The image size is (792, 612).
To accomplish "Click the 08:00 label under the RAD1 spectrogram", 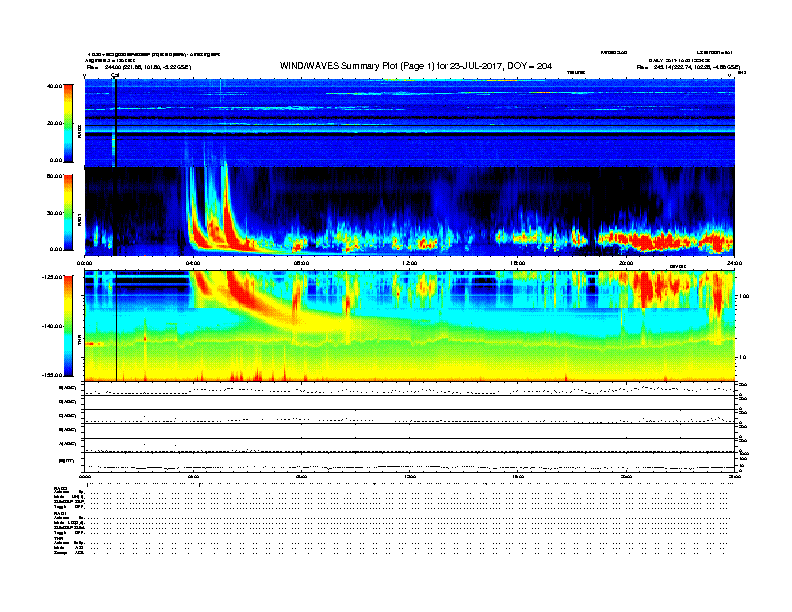I will pos(301,263).
